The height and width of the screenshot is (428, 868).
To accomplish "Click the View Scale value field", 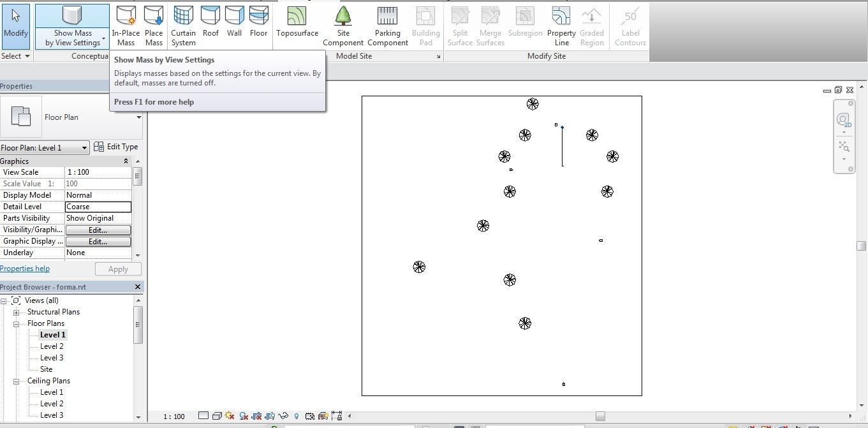I will (x=98, y=172).
